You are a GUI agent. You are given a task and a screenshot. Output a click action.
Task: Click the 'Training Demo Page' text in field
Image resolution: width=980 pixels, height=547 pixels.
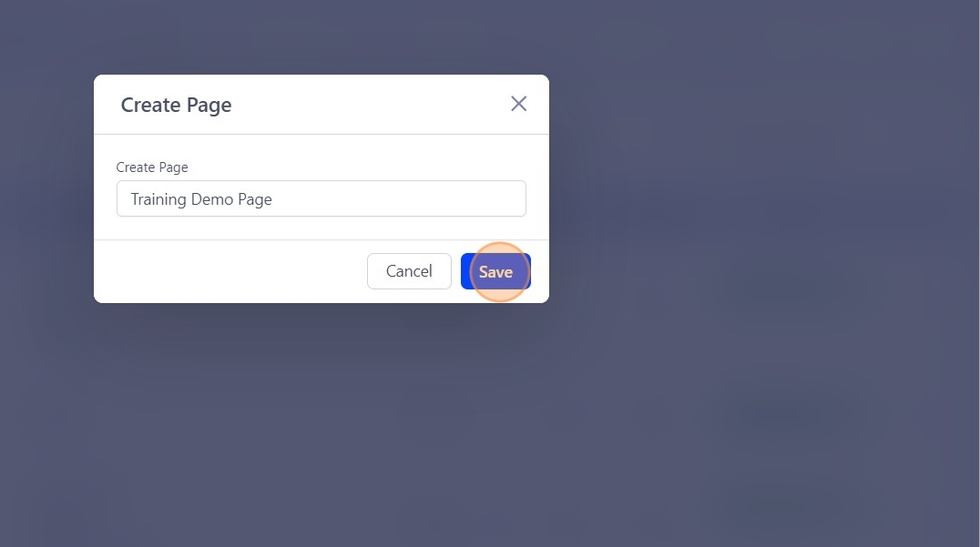tap(201, 199)
